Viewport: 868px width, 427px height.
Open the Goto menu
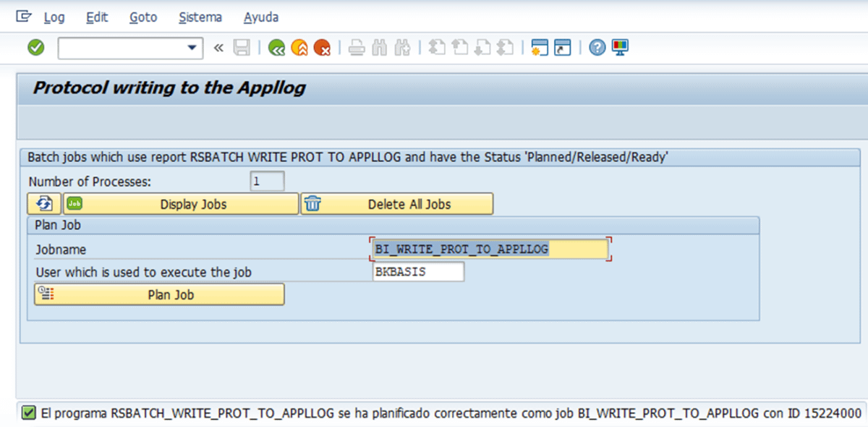[x=143, y=17]
